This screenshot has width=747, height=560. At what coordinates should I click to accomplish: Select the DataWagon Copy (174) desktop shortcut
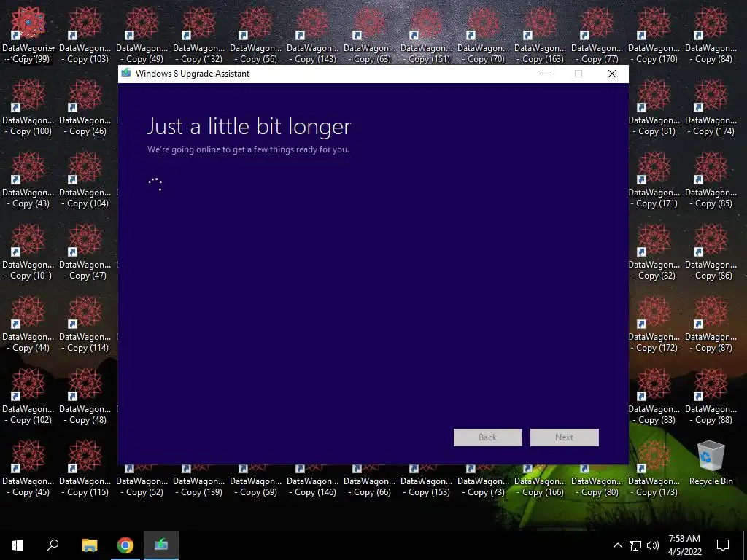tap(711, 108)
